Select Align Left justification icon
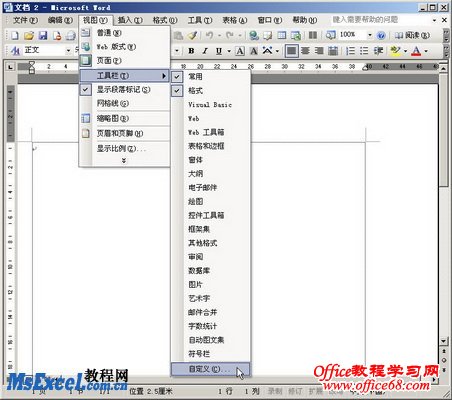 (292, 51)
